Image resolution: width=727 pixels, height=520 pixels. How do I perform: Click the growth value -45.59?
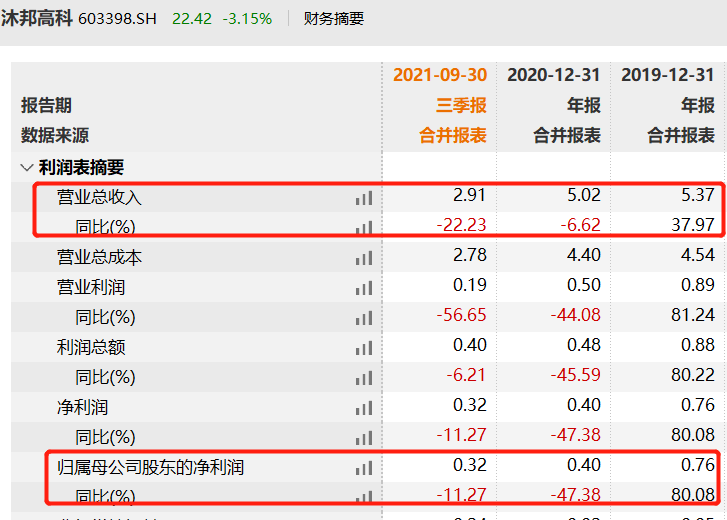(x=575, y=375)
